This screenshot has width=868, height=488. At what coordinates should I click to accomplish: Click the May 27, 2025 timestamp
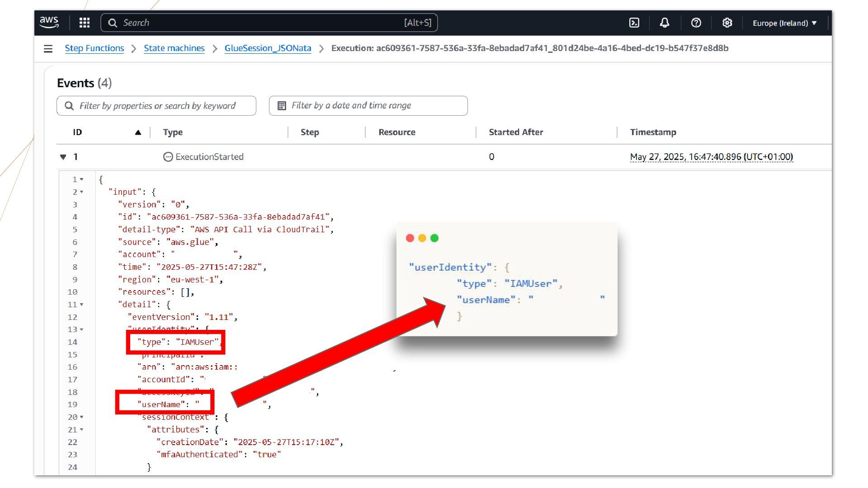pyautogui.click(x=712, y=157)
